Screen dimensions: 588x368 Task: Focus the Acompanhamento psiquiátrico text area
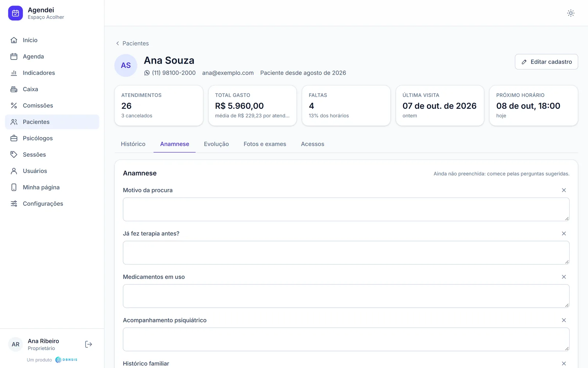(x=346, y=339)
